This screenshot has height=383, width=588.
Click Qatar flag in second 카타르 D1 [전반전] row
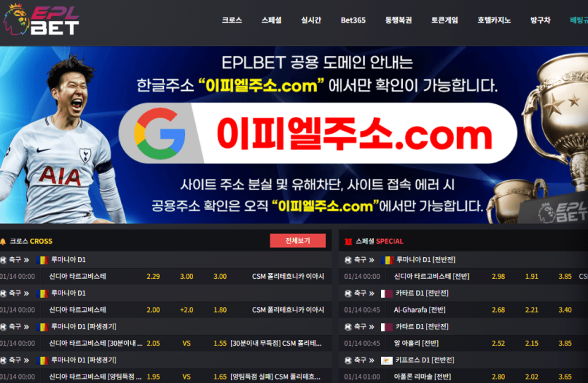[x=387, y=327]
